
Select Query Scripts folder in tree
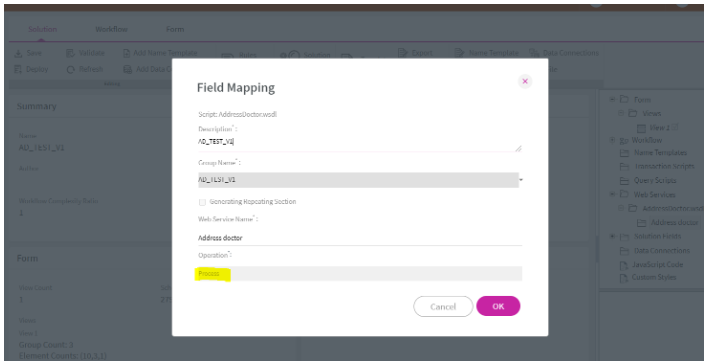(655, 180)
